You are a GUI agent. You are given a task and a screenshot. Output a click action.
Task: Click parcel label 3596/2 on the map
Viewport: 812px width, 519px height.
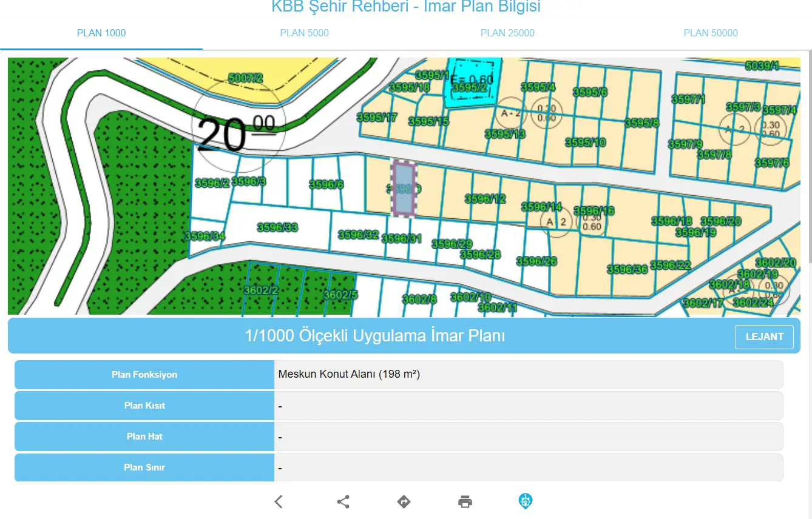pos(212,182)
